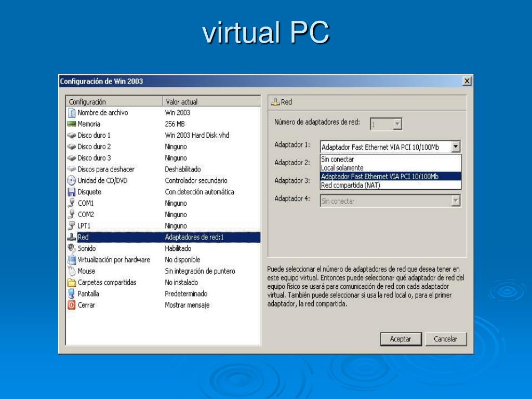This screenshot has height=399, width=532.
Task: Click the '256 MB' memory value
Action: point(175,124)
